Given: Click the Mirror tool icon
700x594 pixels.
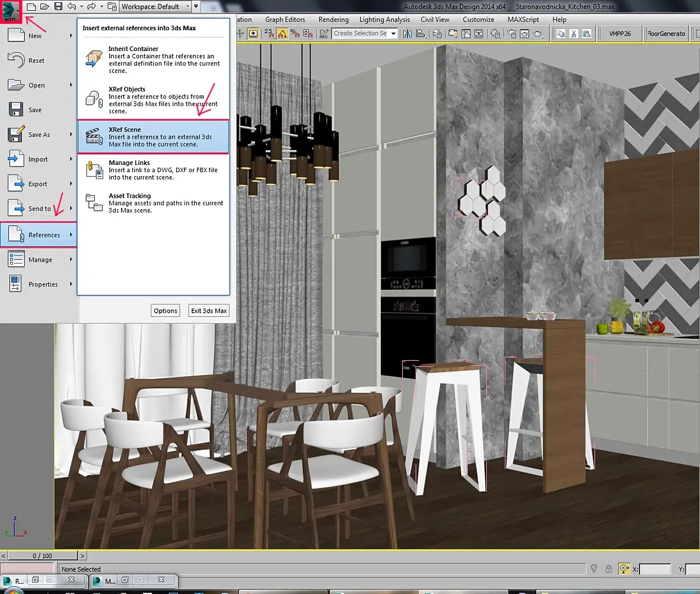Looking at the screenshot, I should (x=407, y=33).
